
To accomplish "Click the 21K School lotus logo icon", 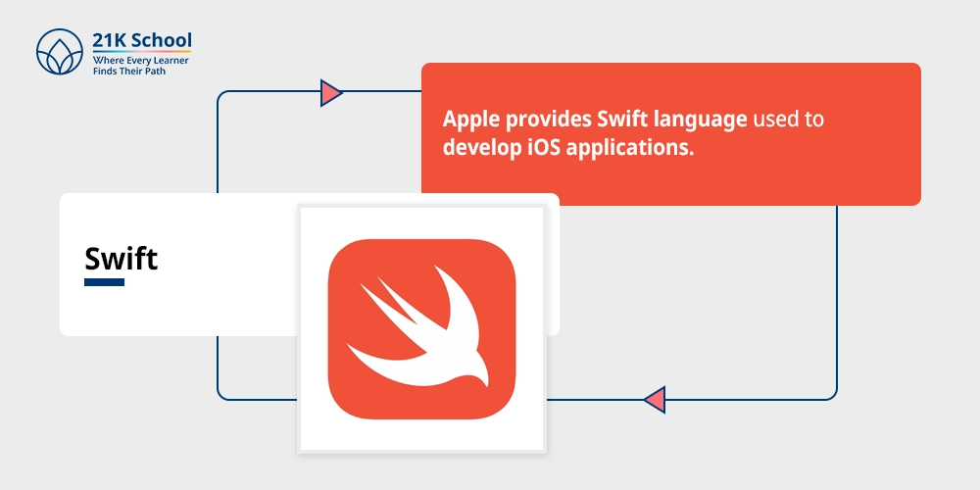I will pos(60,51).
